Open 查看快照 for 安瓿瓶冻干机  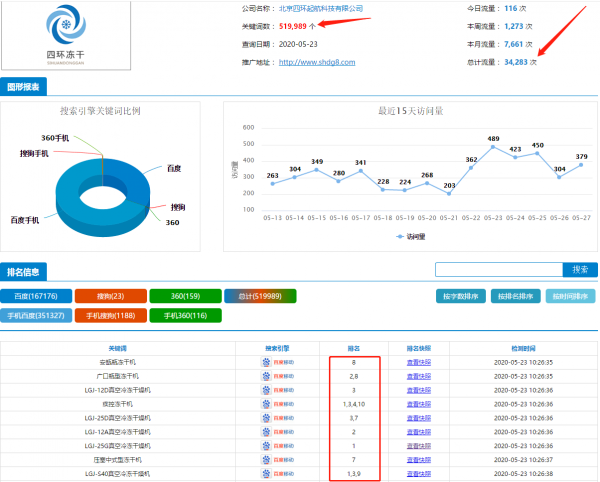point(419,362)
